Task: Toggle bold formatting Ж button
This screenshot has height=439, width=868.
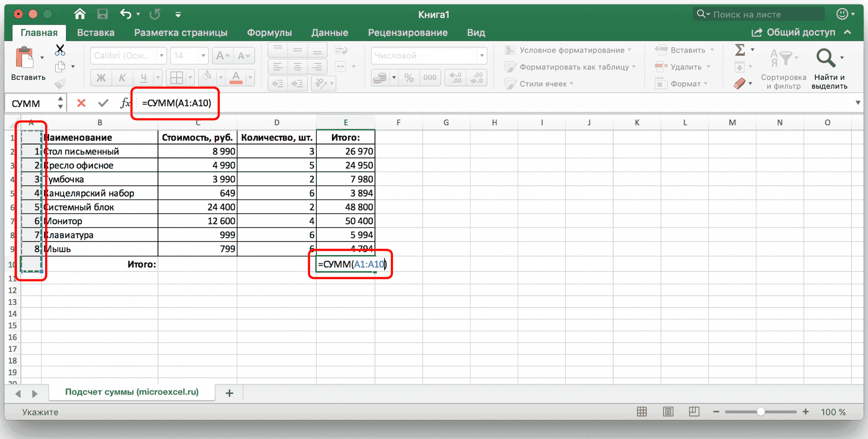Action: coord(101,78)
